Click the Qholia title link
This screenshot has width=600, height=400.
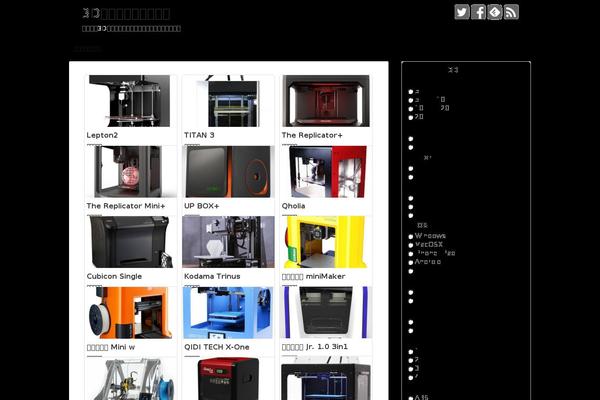(293, 206)
